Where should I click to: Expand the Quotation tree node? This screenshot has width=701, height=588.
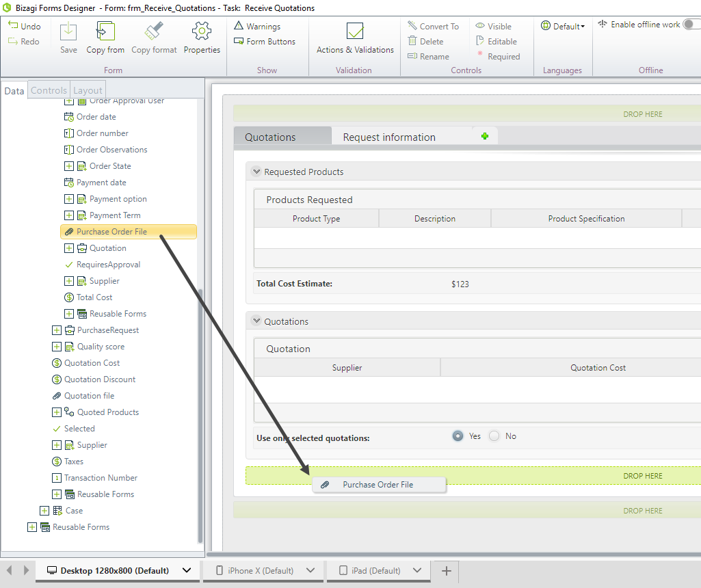[69, 248]
